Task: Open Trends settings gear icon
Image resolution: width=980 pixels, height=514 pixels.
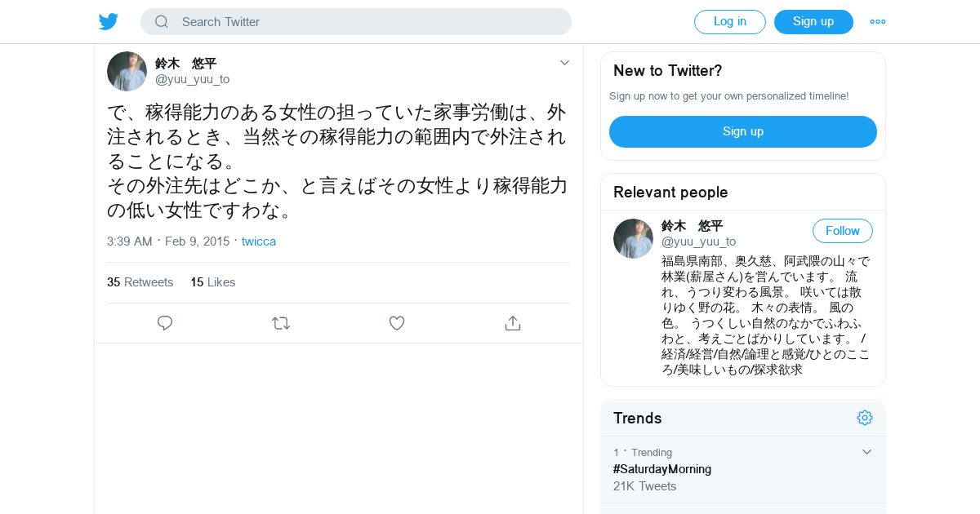Action: [x=865, y=418]
